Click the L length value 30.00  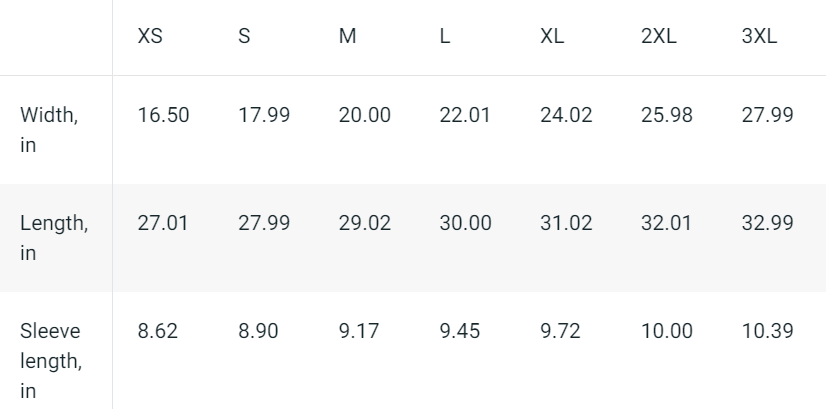point(465,223)
